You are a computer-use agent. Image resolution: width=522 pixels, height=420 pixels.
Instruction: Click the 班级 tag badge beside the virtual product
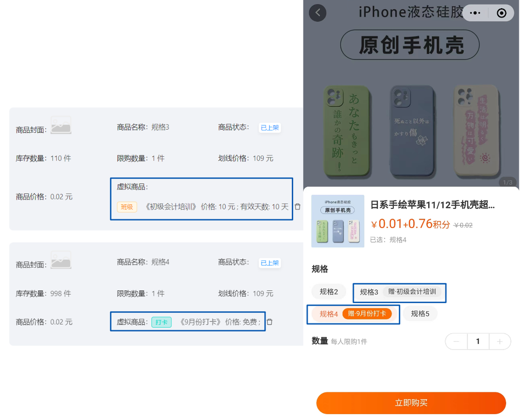coord(126,206)
